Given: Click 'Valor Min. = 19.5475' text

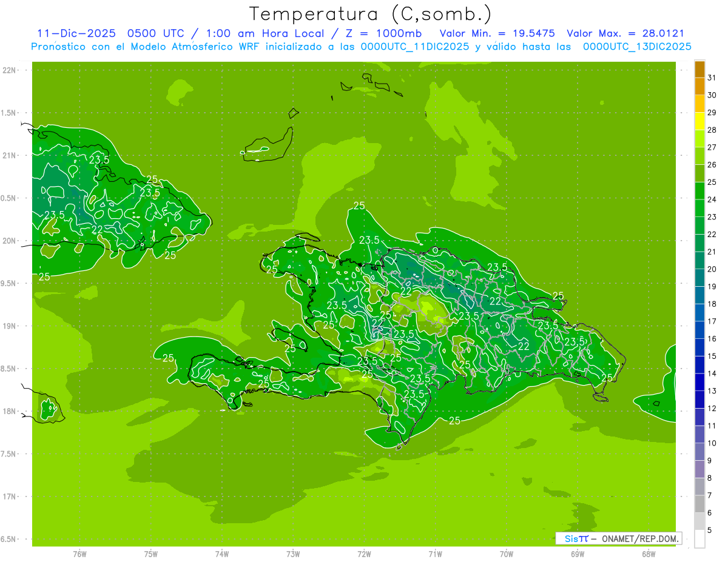Looking at the screenshot, I should (497, 33).
